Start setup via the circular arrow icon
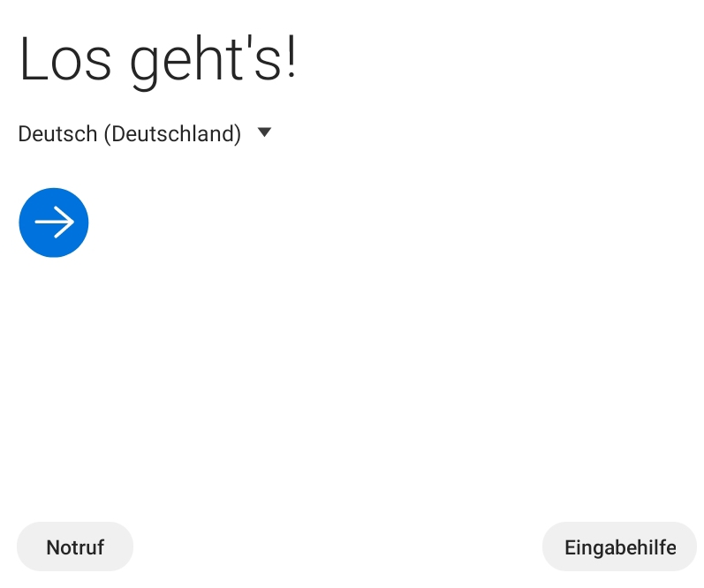 pyautogui.click(x=54, y=222)
